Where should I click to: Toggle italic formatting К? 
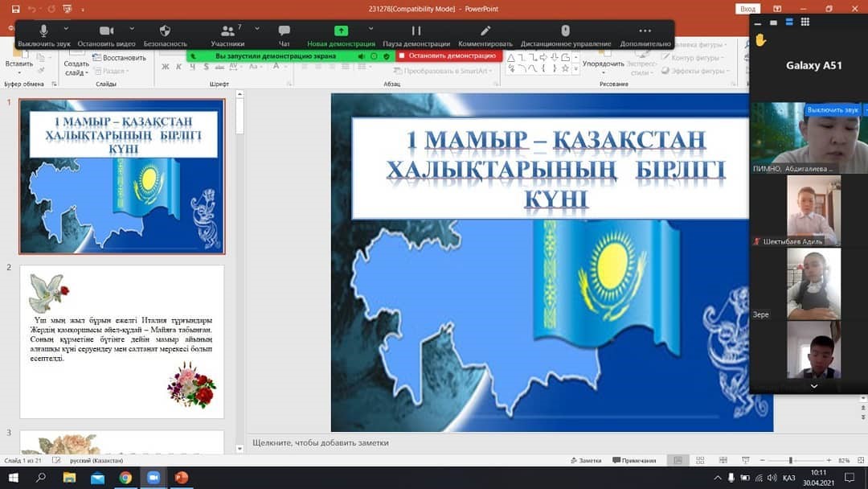(178, 67)
